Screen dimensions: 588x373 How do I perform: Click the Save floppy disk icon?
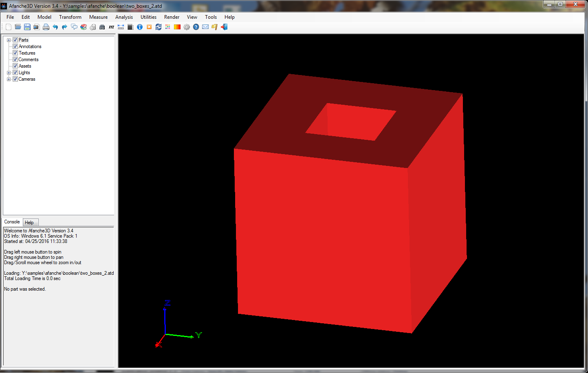(x=27, y=27)
